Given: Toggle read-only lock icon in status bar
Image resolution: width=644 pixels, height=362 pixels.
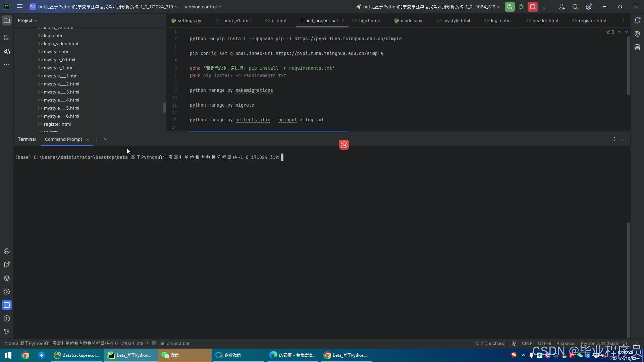Looking at the screenshot, I should (x=636, y=344).
